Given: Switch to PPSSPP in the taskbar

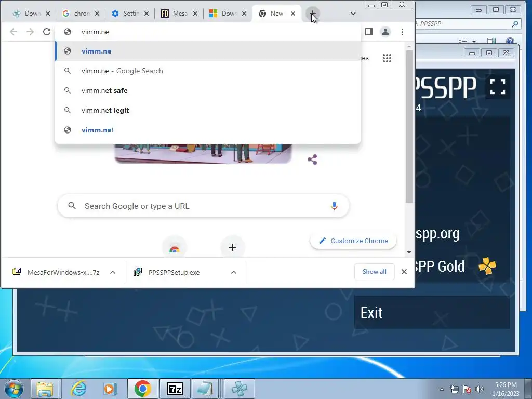Looking at the screenshot, I should pos(239,389).
